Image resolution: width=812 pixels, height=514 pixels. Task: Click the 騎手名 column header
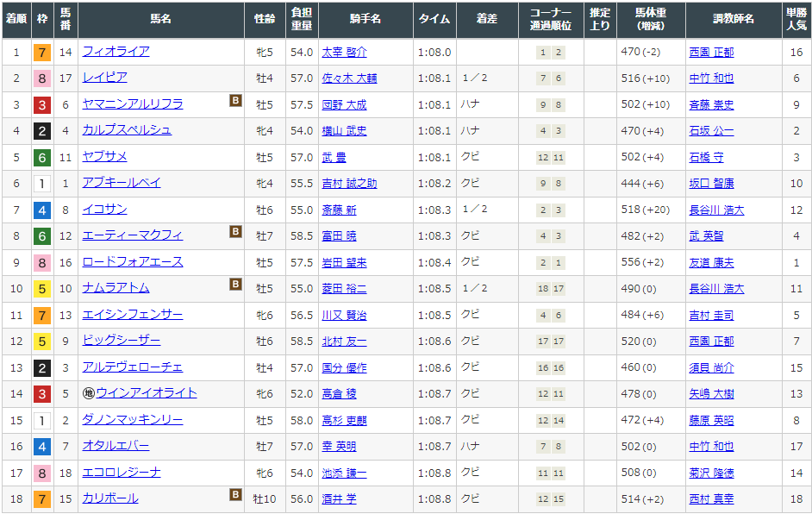tap(365, 19)
